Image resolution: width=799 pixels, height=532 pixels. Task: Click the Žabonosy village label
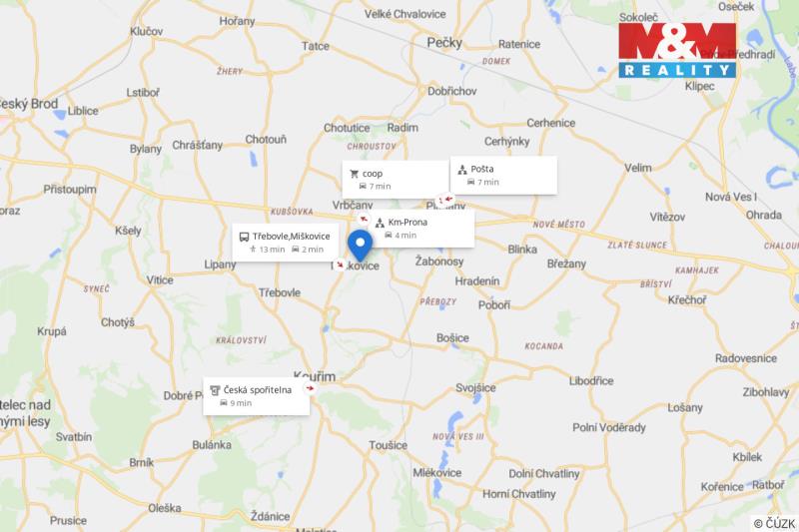click(439, 262)
